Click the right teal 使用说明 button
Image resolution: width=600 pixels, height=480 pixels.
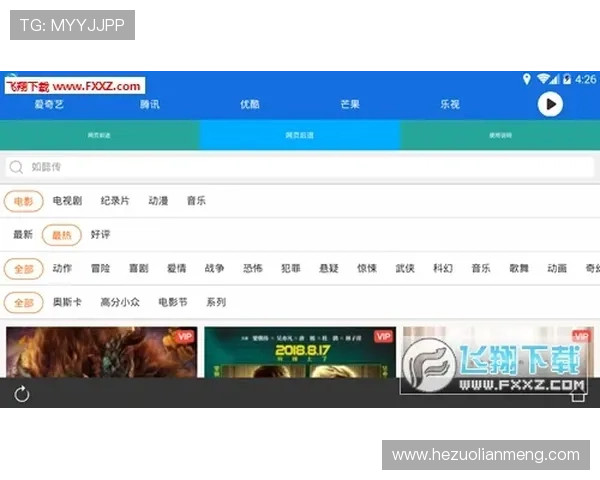500,135
